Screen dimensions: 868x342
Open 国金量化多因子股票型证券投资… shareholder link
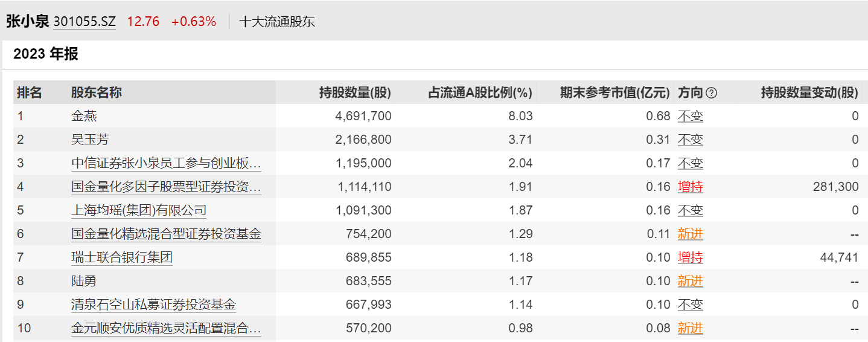point(166,187)
